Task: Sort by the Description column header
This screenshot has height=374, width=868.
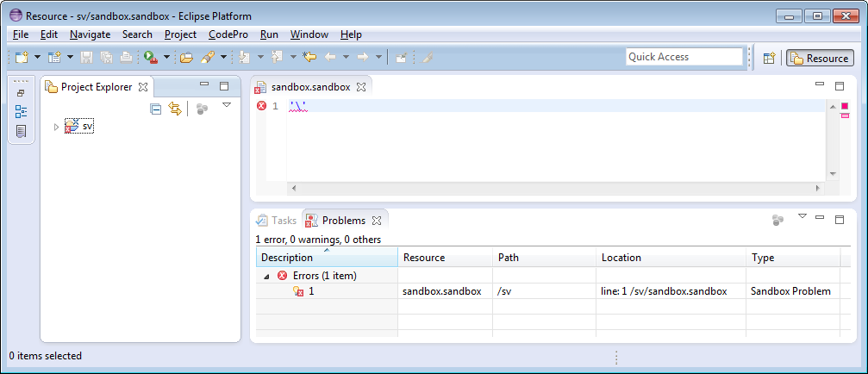Action: tap(327, 258)
